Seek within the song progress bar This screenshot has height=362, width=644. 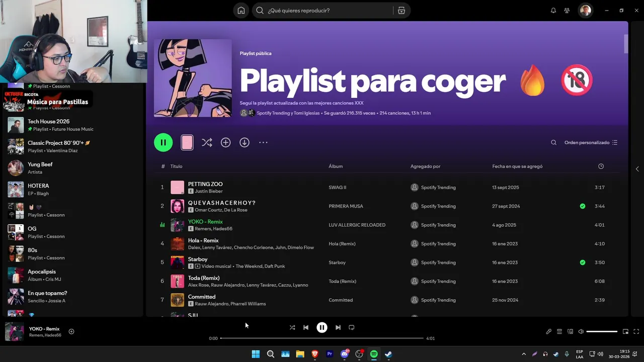click(x=322, y=338)
